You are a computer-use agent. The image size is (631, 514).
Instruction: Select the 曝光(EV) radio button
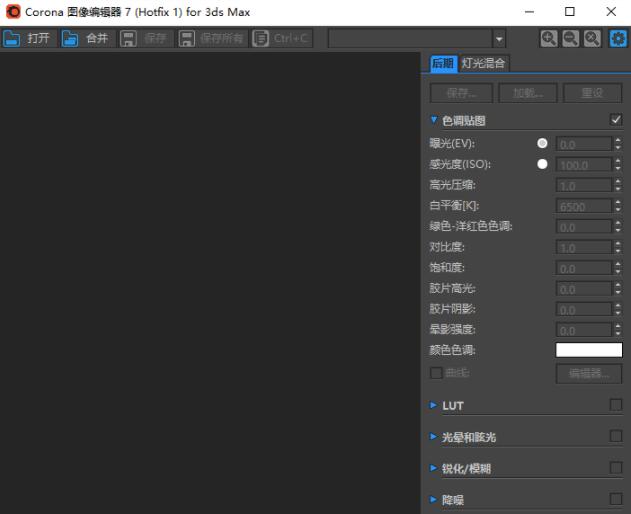(x=543, y=143)
